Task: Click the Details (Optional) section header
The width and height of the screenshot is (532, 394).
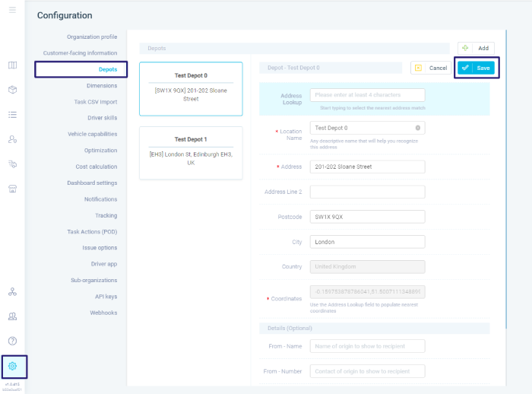Action: (x=375, y=328)
